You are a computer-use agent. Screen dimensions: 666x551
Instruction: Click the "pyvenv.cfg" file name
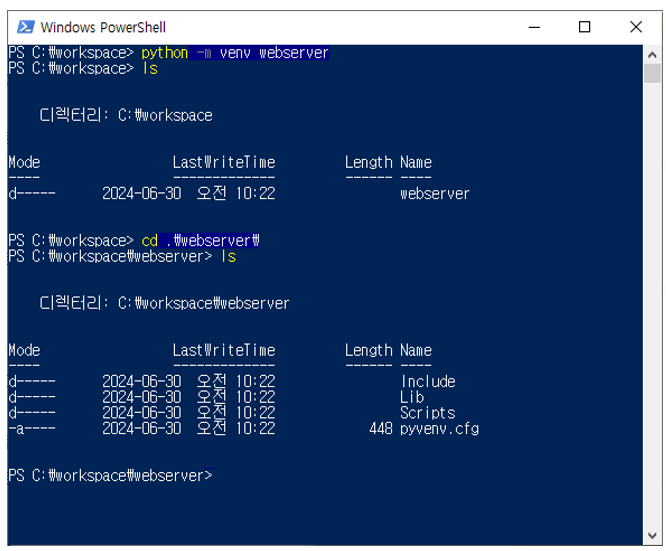(439, 428)
